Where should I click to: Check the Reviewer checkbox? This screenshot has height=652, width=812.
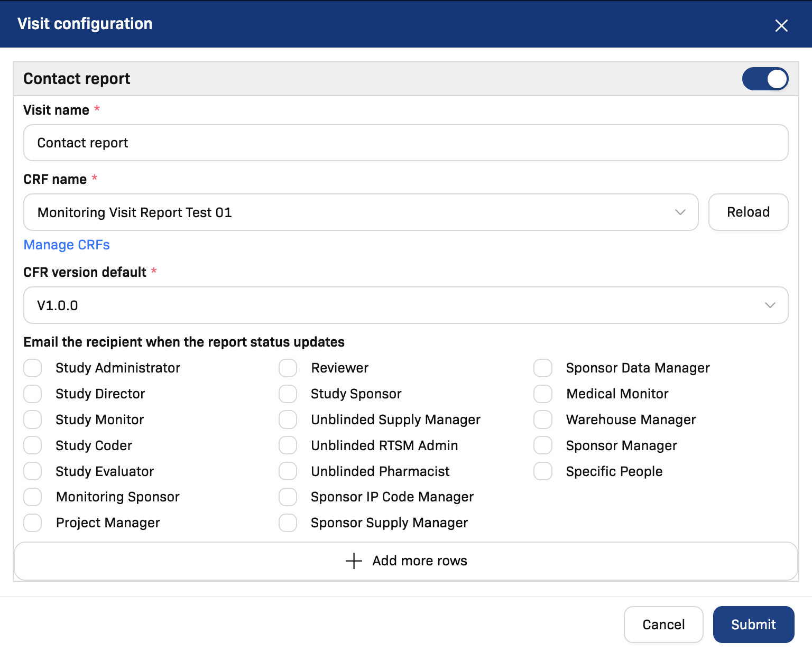coord(288,368)
